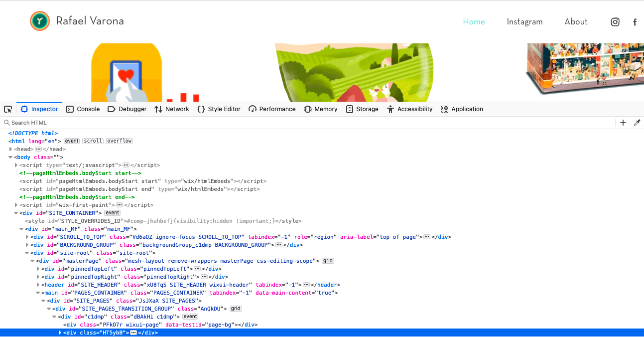This screenshot has height=337, width=644.
Task: Expand the head element node
Action: [11, 149]
